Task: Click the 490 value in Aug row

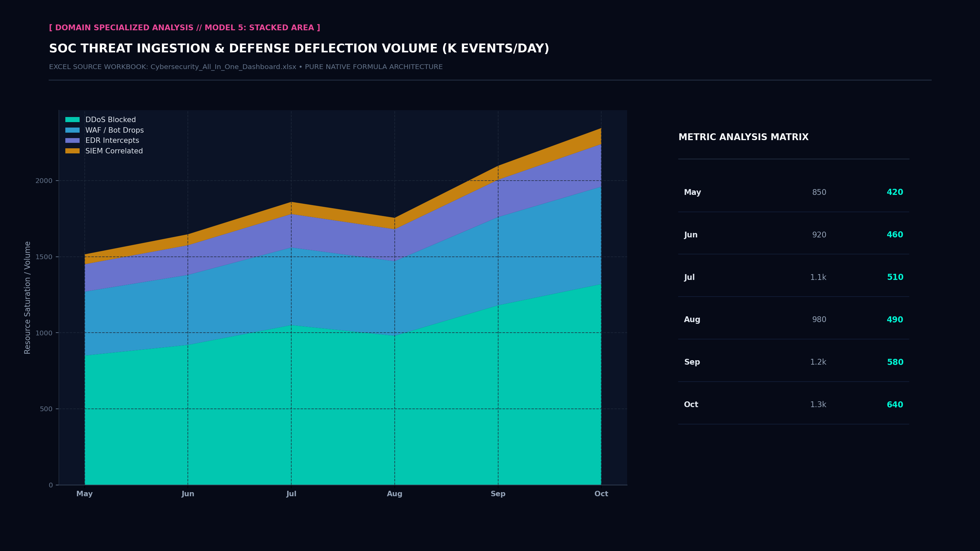Action: pos(895,320)
